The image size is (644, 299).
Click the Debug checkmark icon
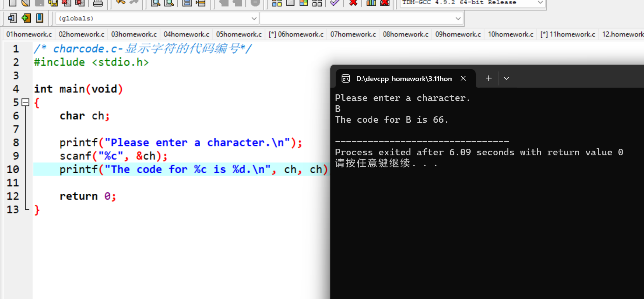point(335,3)
